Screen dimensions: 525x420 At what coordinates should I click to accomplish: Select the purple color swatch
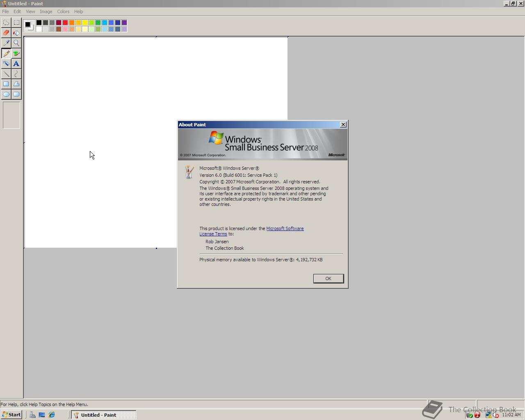[x=124, y=23]
